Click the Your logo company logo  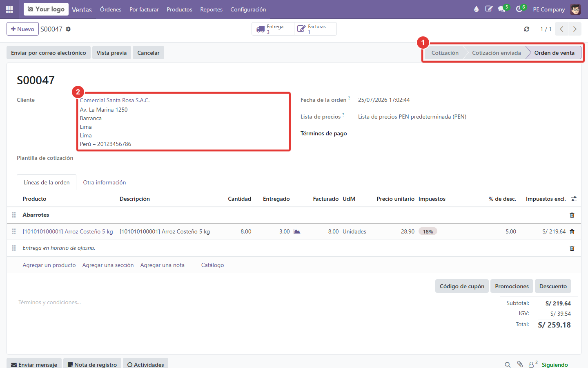click(x=46, y=9)
